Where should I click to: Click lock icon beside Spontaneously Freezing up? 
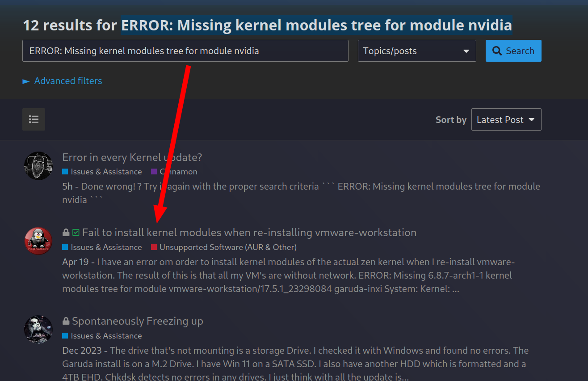66,321
